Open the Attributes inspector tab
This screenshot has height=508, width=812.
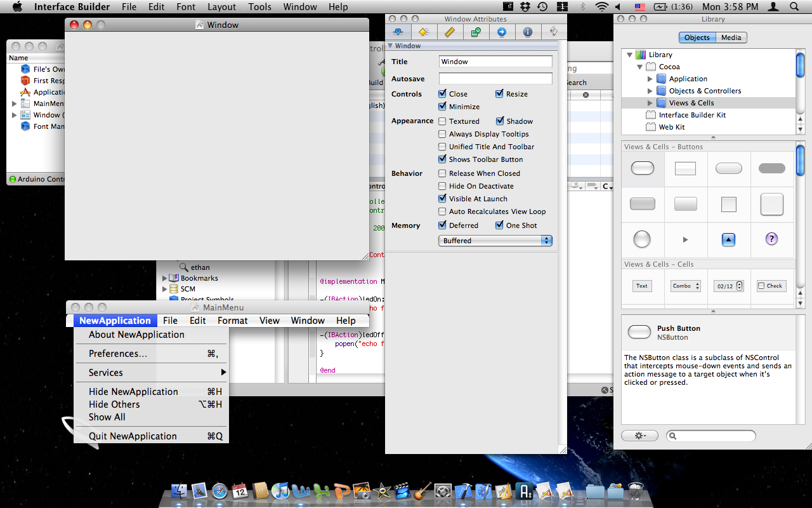coord(398,32)
